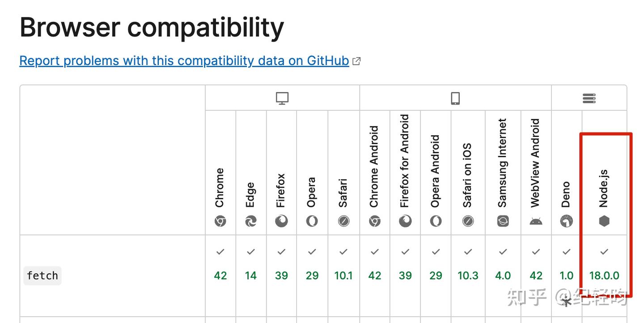Click the desktop monitor category icon
This screenshot has width=644, height=323.
click(282, 98)
